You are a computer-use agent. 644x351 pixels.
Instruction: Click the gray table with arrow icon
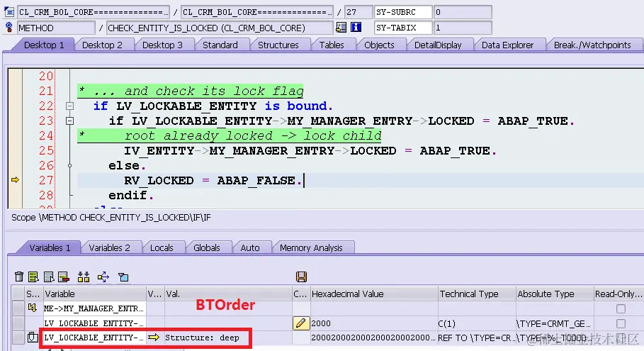point(49,277)
